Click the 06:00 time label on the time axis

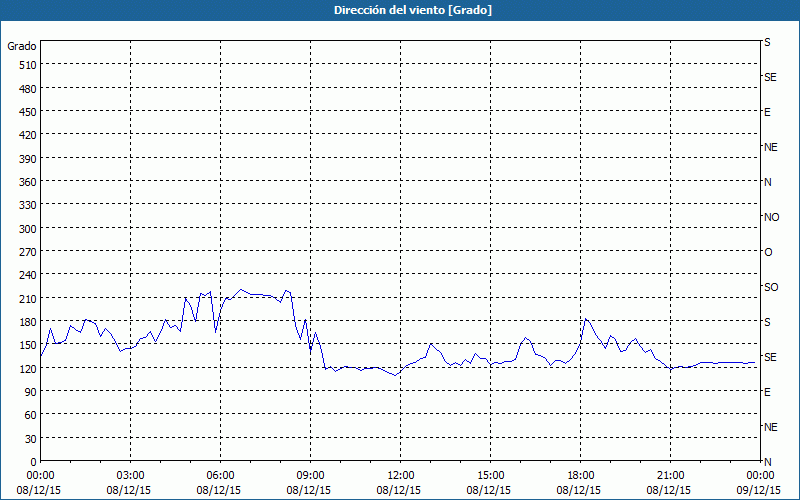click(220, 476)
